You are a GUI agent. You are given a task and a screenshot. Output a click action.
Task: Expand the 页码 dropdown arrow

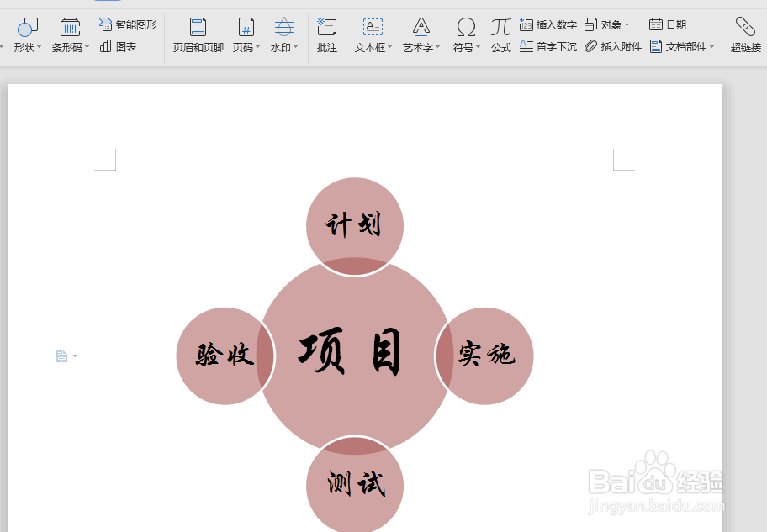[x=258, y=47]
